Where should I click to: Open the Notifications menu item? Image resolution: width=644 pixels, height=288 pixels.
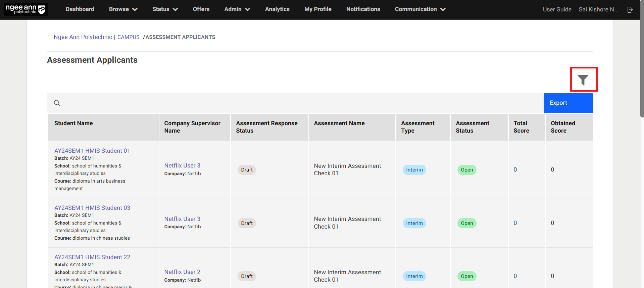[363, 9]
